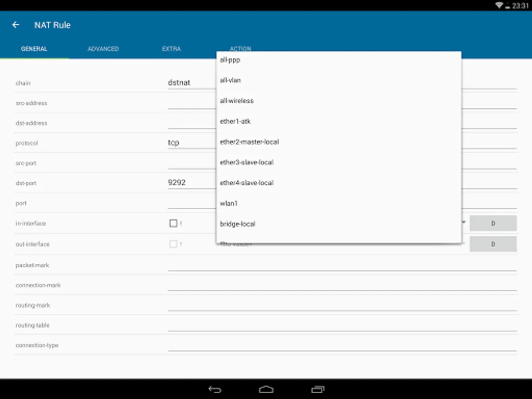Go back using the arrow icon
Image resolution: width=532 pixels, height=399 pixels.
coord(16,25)
